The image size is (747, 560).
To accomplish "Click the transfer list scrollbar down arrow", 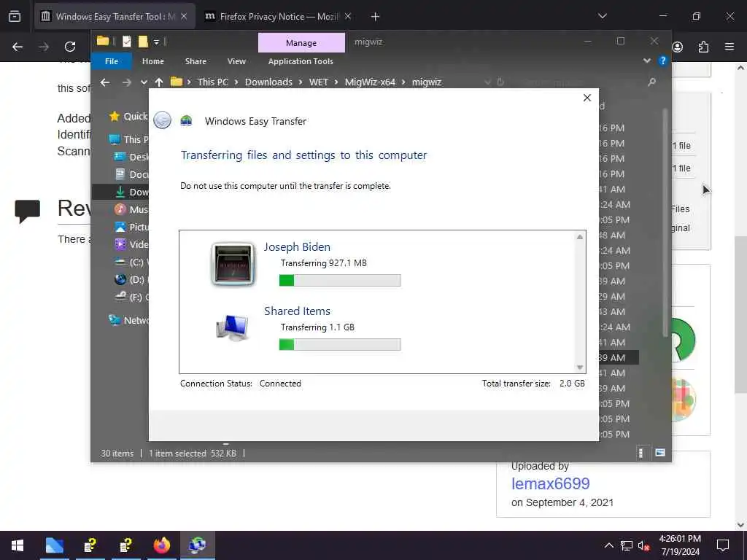I will point(580,367).
